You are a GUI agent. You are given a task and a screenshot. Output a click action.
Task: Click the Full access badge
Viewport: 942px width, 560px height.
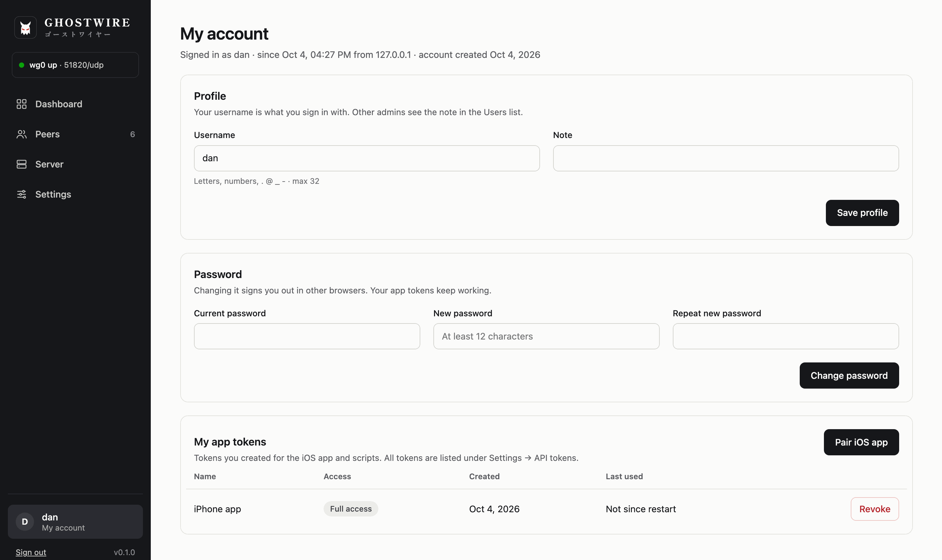pyautogui.click(x=351, y=509)
